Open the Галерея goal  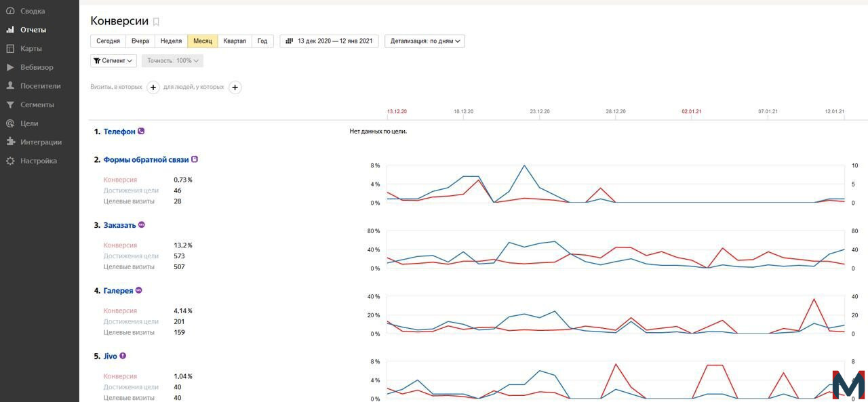118,291
